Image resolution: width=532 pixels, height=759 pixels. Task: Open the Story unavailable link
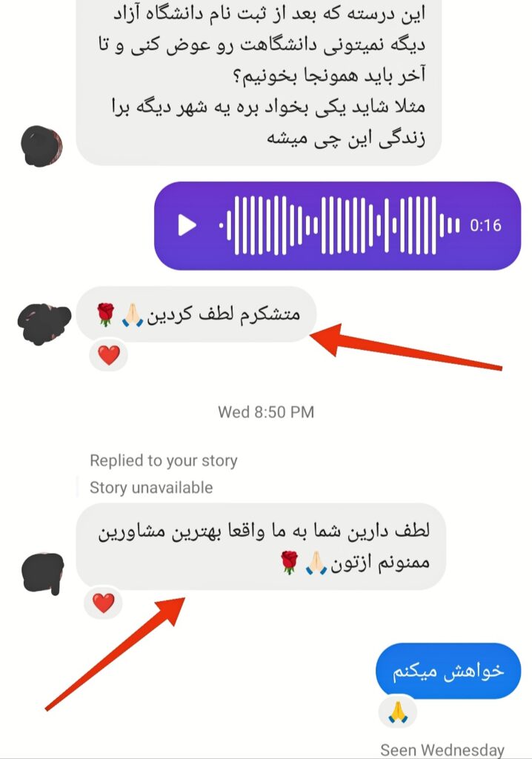[151, 488]
